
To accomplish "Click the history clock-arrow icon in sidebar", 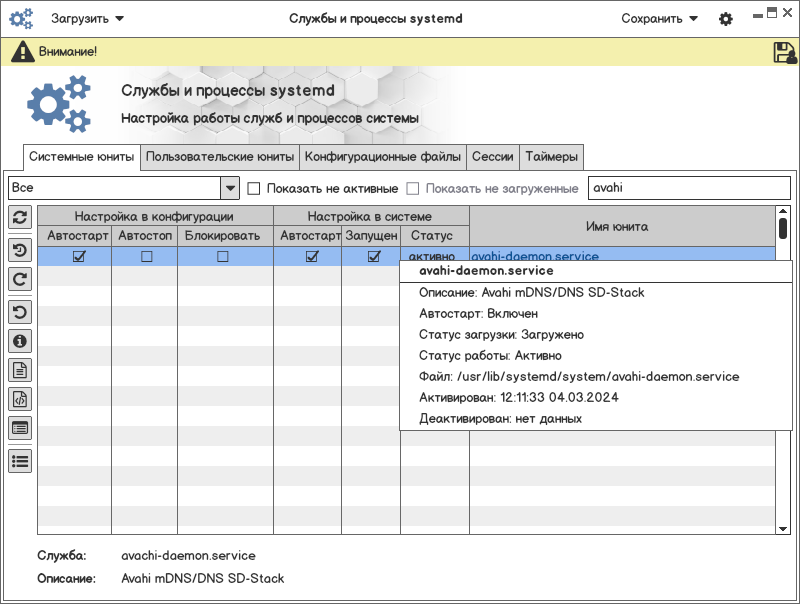I will (20, 250).
